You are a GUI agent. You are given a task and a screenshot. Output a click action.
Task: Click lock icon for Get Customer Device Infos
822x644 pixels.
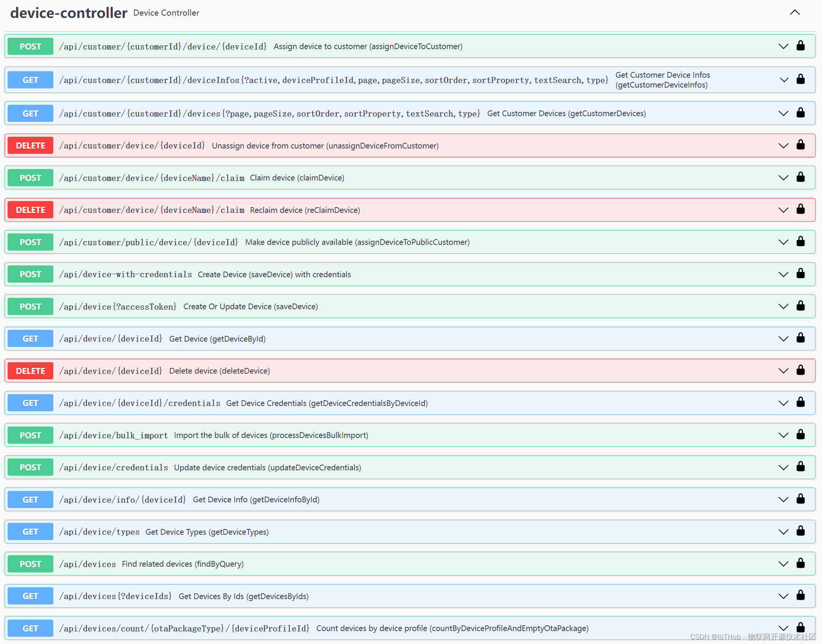pyautogui.click(x=800, y=80)
